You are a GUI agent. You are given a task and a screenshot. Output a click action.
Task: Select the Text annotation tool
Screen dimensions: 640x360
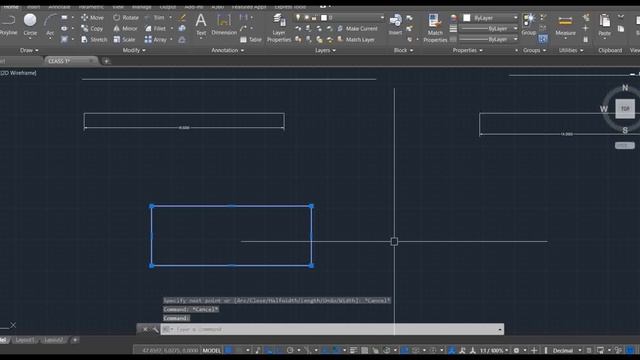[201, 24]
